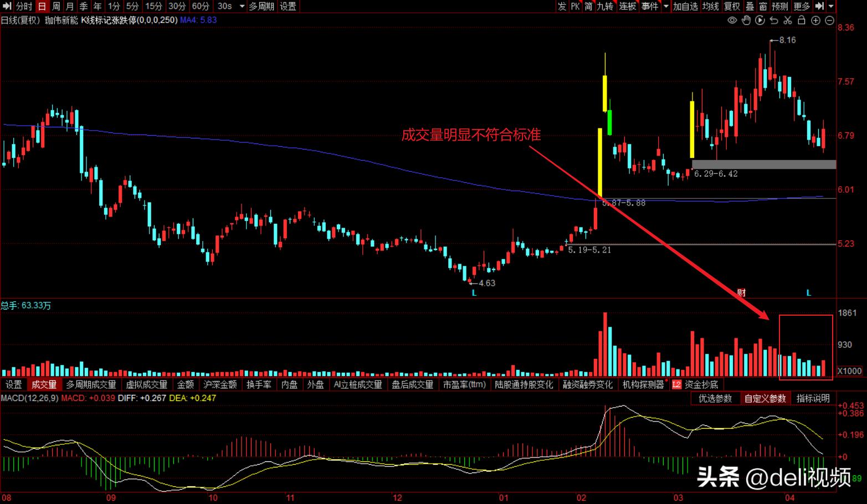Viewport: 867px width, 504px height.
Task: Toggle 复权 price adjustment
Action: [732, 6]
